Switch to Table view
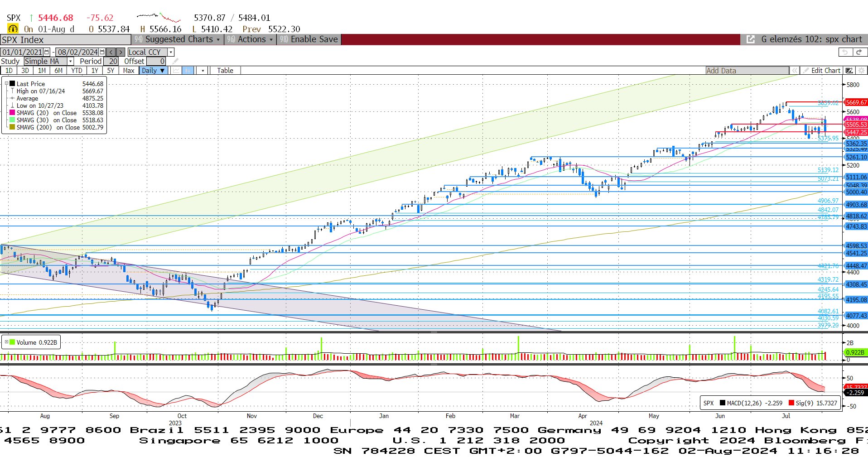Viewport: 868px width, 476px height. pos(225,70)
